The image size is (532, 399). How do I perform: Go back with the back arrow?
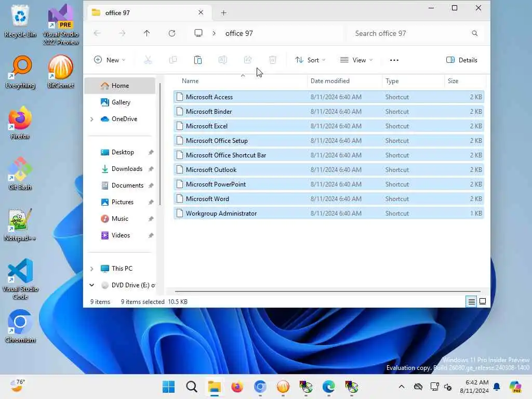click(x=97, y=33)
